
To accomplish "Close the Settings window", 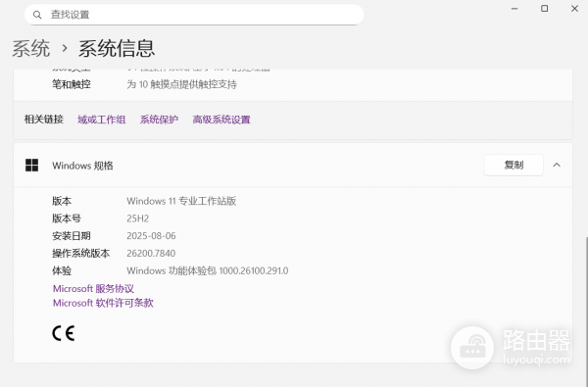I will [x=574, y=9].
